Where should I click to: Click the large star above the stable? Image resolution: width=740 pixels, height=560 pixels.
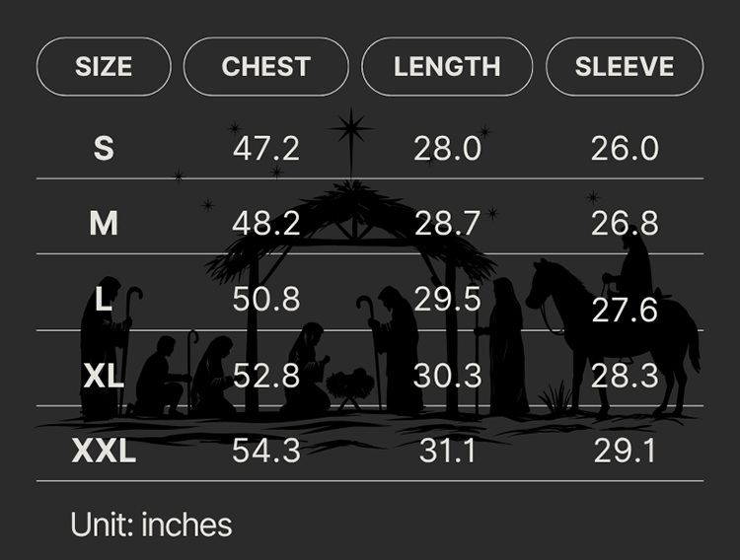click(x=351, y=128)
